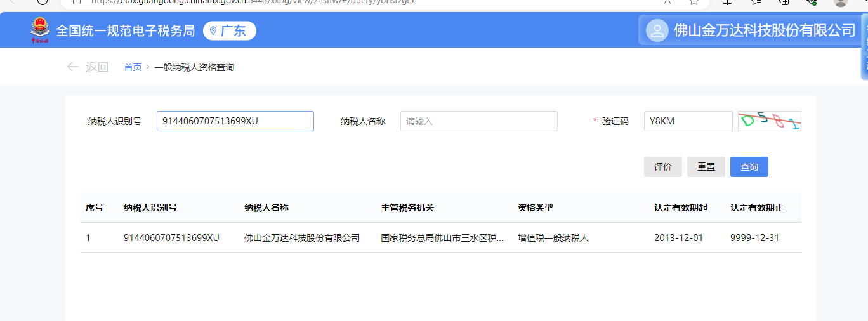
Task: Click the 验证码 input containing Y8KM
Action: pos(688,121)
